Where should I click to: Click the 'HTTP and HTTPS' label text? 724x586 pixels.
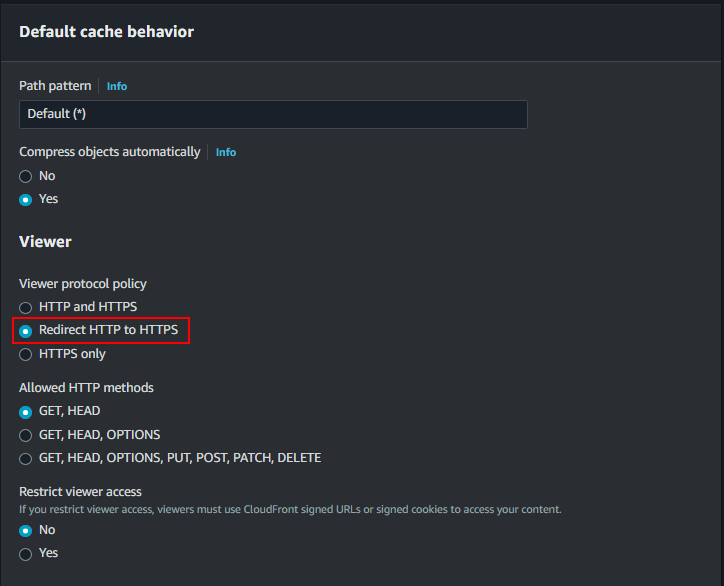(88, 307)
